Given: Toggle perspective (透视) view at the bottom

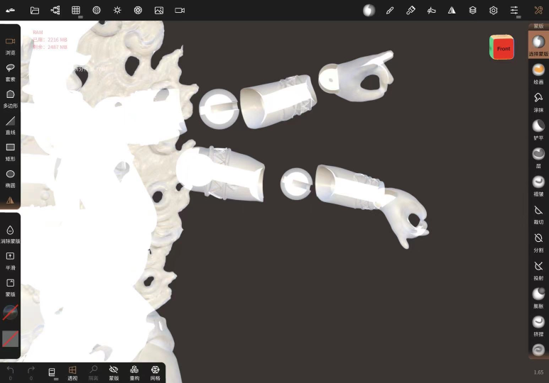Looking at the screenshot, I should 72,373.
